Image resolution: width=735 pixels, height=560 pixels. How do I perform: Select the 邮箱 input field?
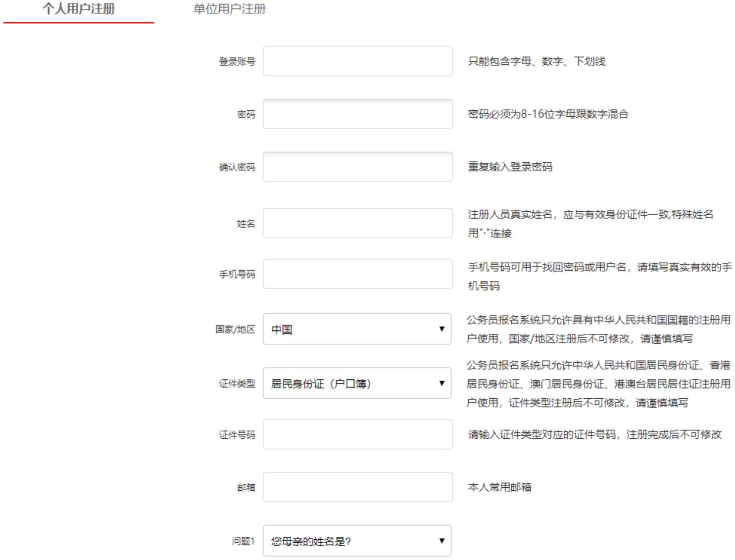click(357, 487)
